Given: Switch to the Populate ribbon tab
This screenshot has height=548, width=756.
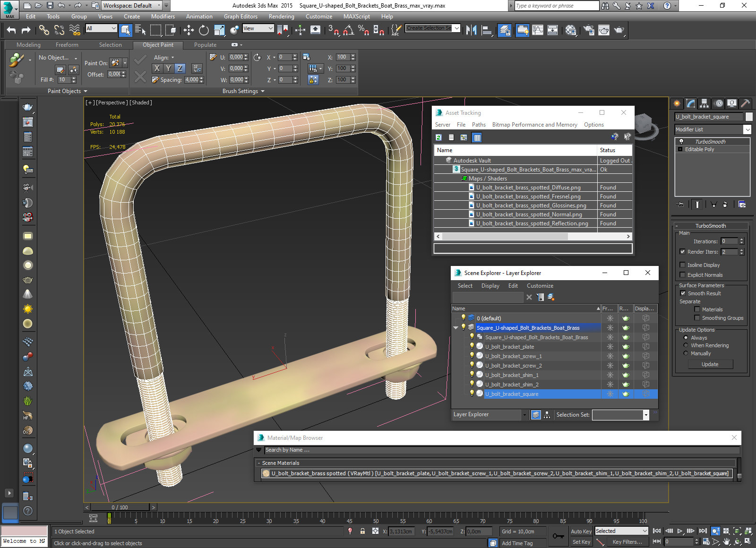Looking at the screenshot, I should pyautogui.click(x=206, y=45).
